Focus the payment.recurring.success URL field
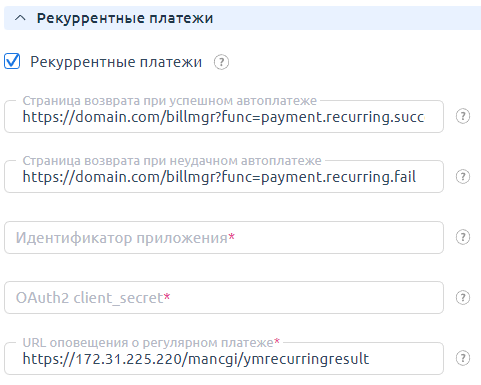Screen dimensions: 481x385 (224, 117)
